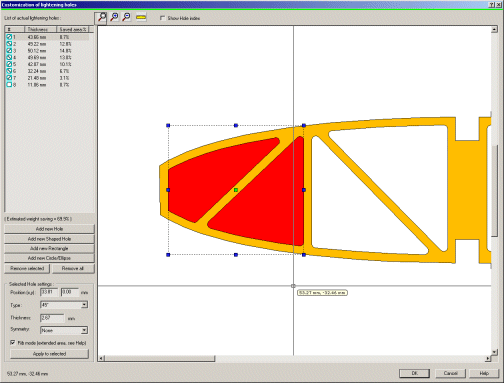The image size is (504, 383).
Task: Sort the list by Thickness column header
Action: (40, 29)
